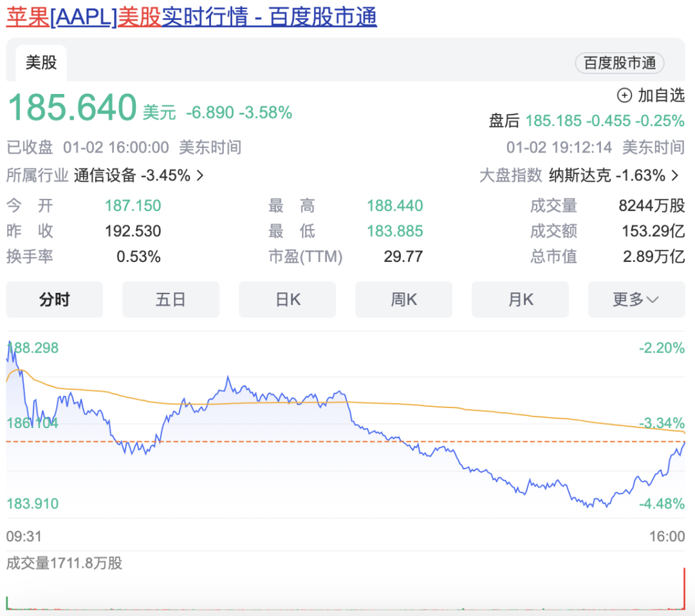Image resolution: width=695 pixels, height=616 pixels.
Task: Open the Apple AAPL real-time quote title link
Action: point(191,17)
